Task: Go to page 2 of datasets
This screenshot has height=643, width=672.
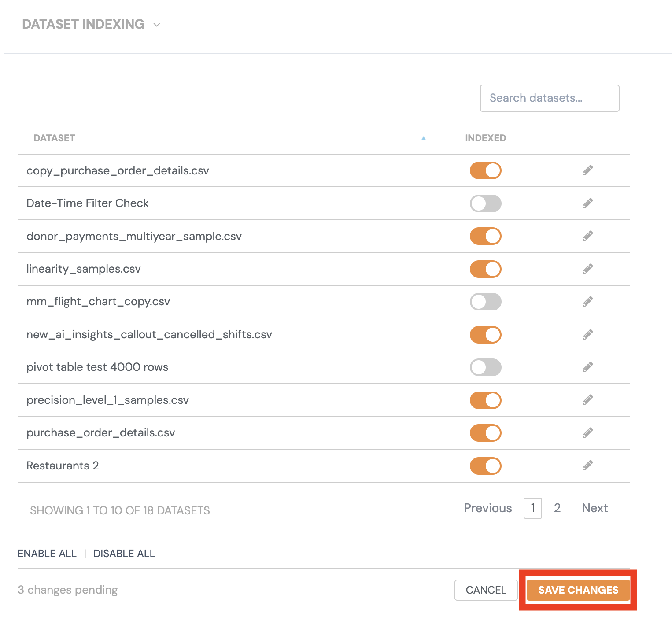Action: [x=557, y=508]
